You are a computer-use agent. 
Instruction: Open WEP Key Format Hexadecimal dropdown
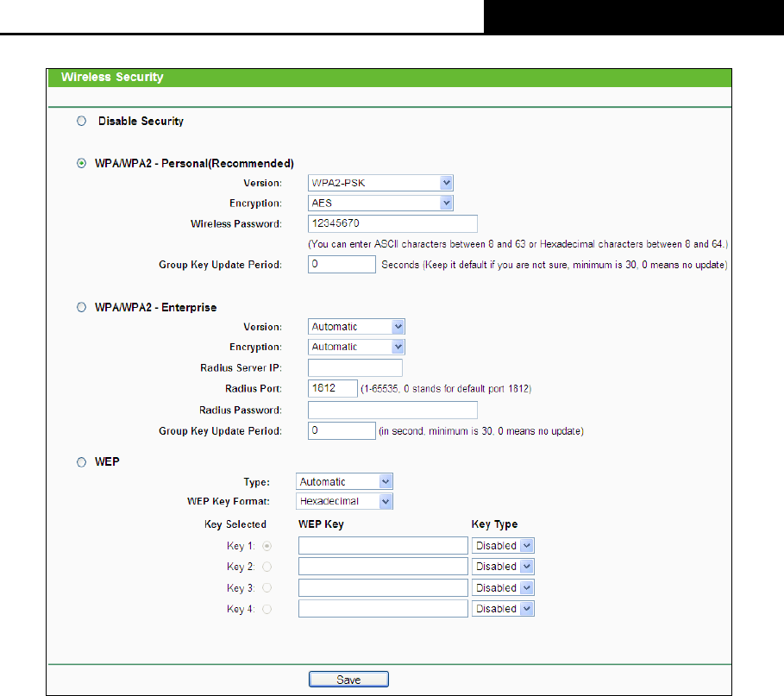pyautogui.click(x=344, y=501)
